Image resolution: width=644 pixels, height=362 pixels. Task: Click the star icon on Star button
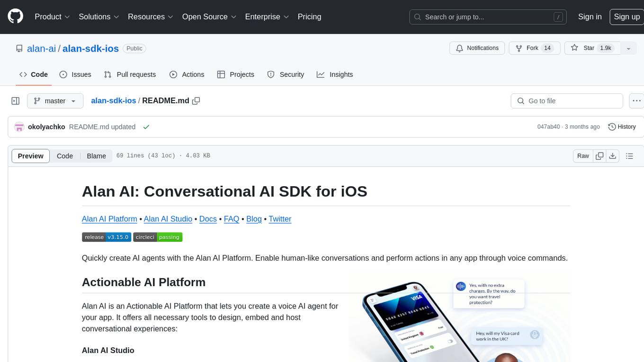[574, 48]
